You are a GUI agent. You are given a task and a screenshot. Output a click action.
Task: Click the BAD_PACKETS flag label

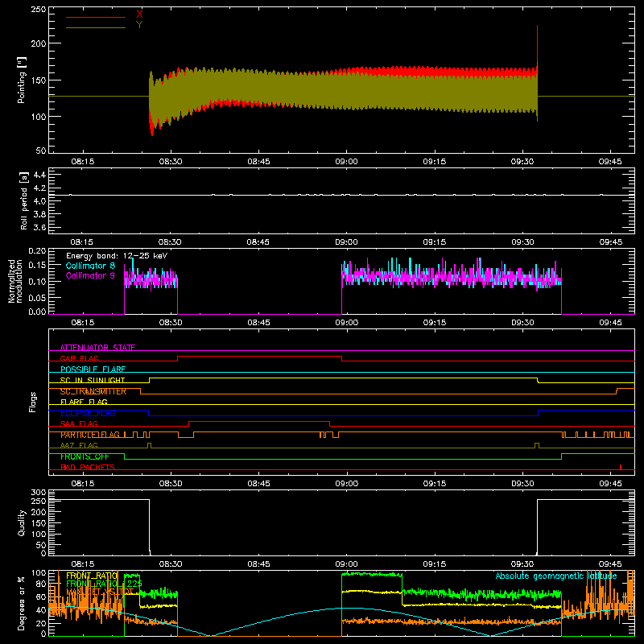pos(88,467)
